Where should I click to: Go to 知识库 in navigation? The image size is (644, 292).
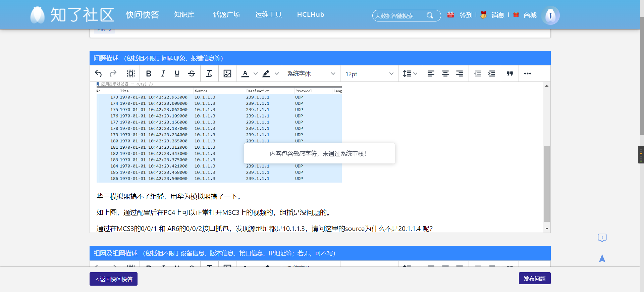[184, 15]
